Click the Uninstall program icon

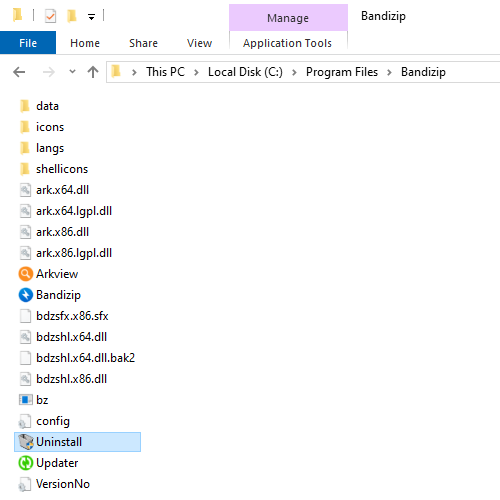coord(25,442)
